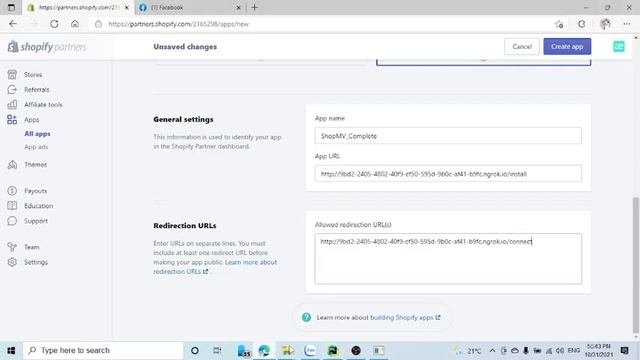Click the browser Home icon

click(x=75, y=24)
